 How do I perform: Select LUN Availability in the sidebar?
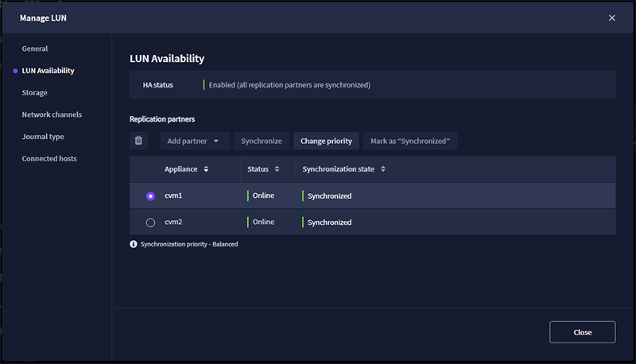point(48,71)
